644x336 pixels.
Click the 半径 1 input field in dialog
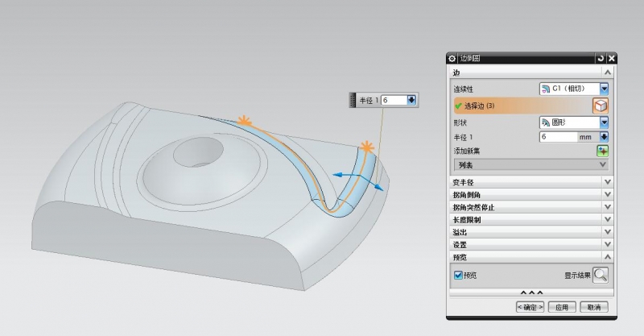point(558,137)
